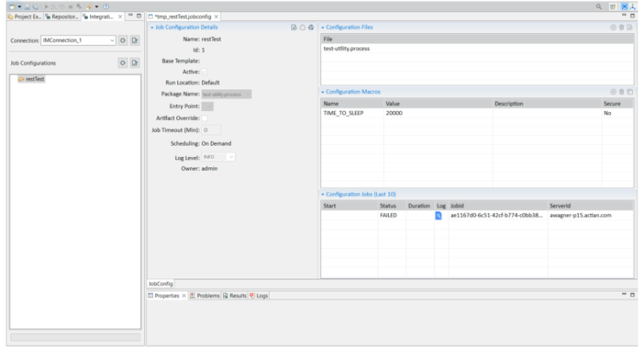Image resolution: width=644 pixels, height=347 pixels.
Task: Click the trash icon in Configuration Macros header
Action: (621, 92)
